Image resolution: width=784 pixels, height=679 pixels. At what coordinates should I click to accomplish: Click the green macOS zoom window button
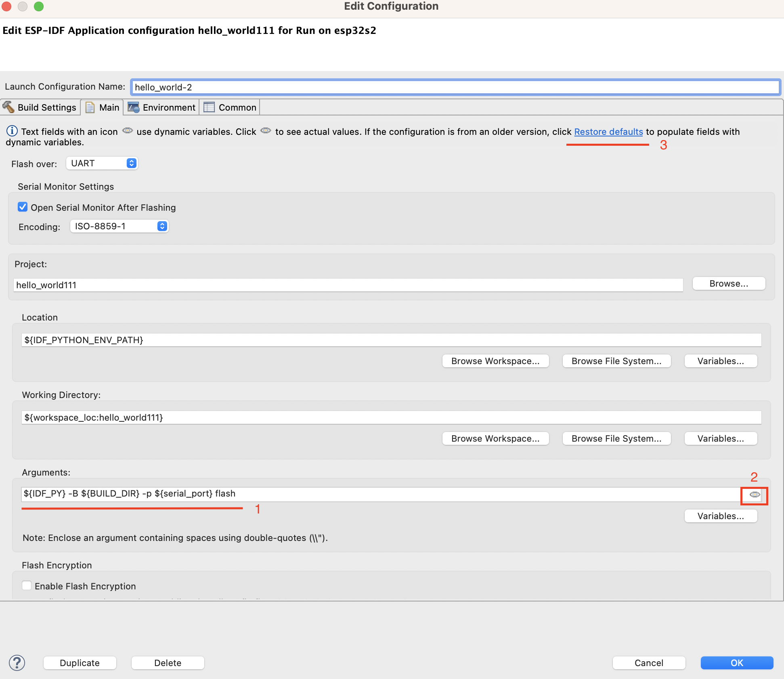pyautogui.click(x=39, y=6)
